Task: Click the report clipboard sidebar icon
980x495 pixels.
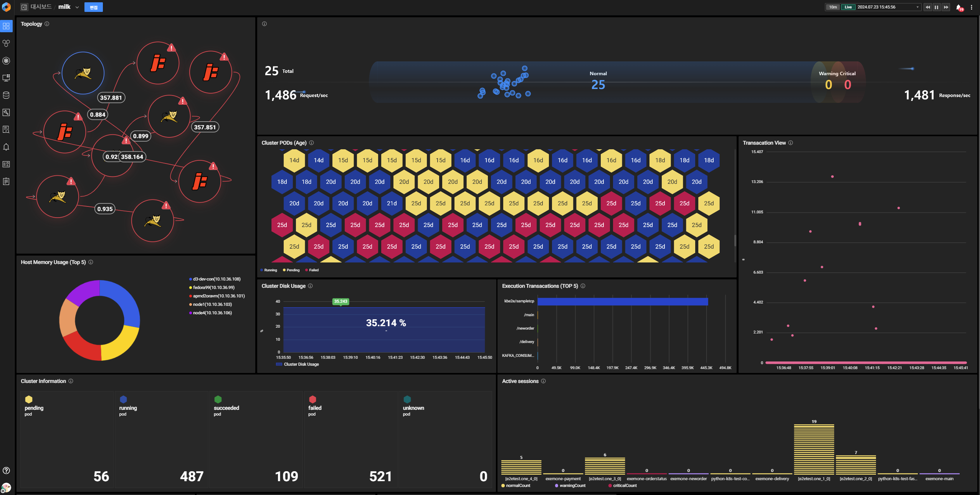Action: [x=6, y=181]
